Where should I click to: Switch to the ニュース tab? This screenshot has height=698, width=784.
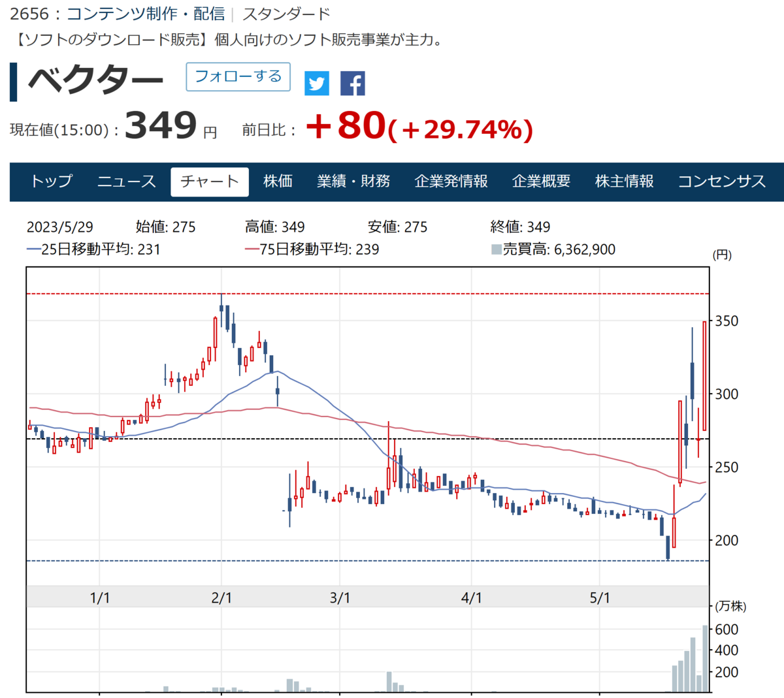coord(127,182)
